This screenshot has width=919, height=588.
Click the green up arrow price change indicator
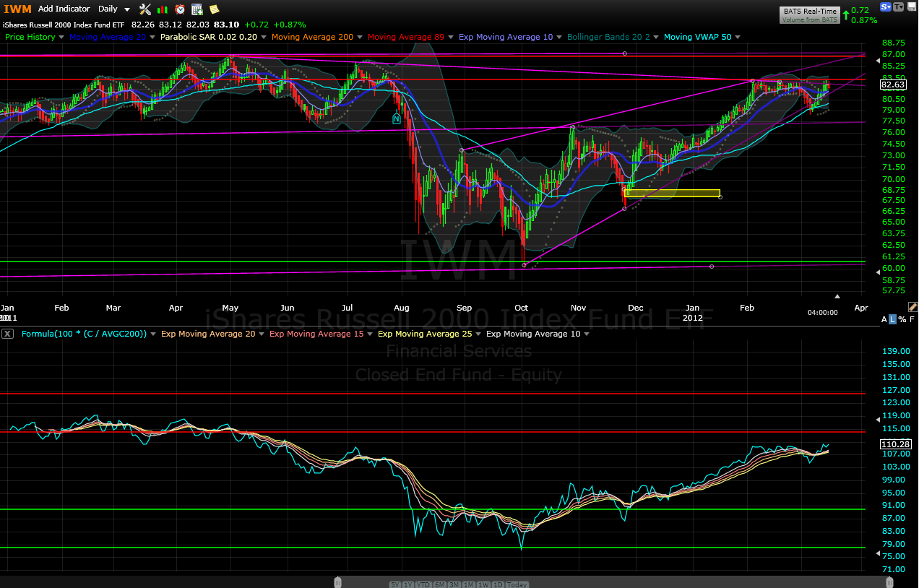(x=845, y=14)
